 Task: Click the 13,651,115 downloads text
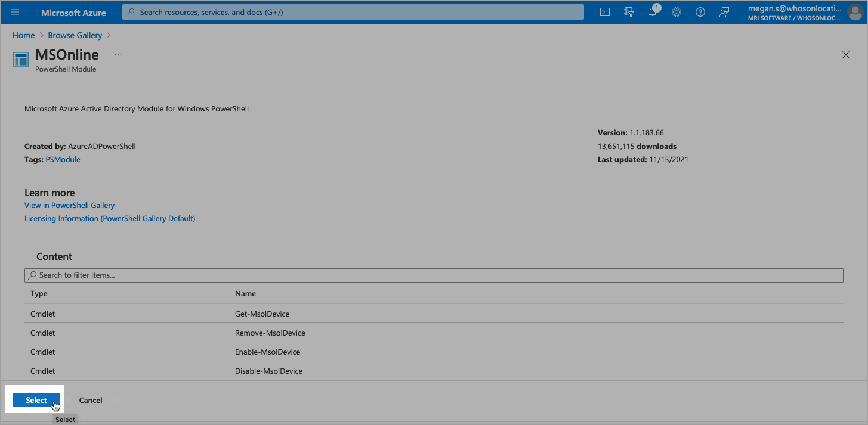637,146
